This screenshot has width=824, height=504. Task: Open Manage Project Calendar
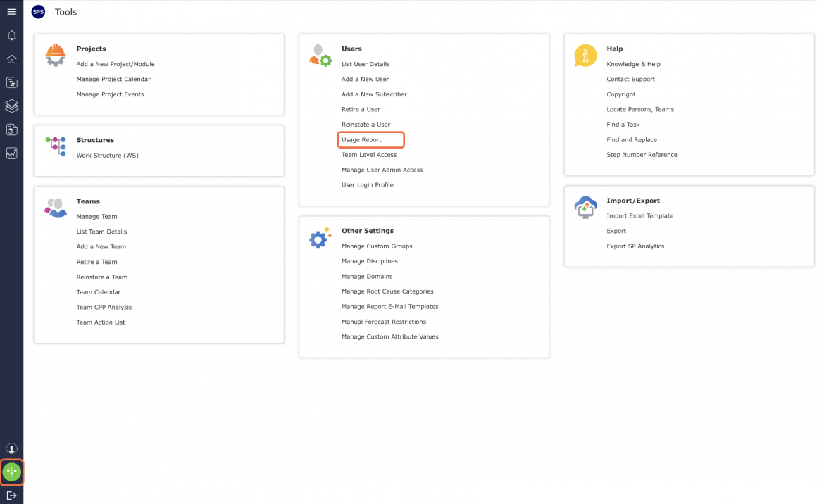tap(113, 80)
